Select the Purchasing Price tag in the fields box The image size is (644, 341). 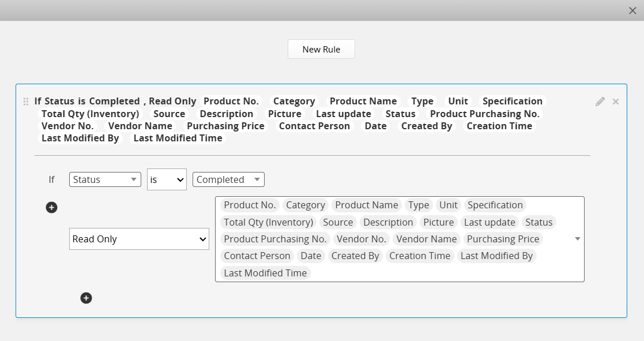(x=503, y=239)
